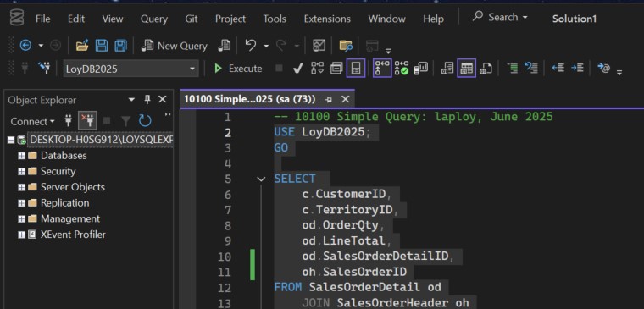The image size is (644, 309).
Task: Select Results to Grid output mode
Action: click(x=467, y=68)
